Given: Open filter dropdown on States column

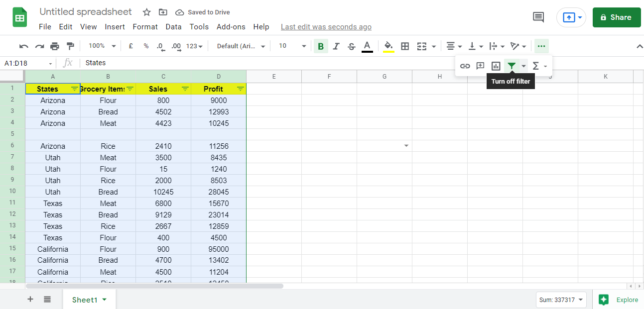Looking at the screenshot, I should click(x=74, y=89).
